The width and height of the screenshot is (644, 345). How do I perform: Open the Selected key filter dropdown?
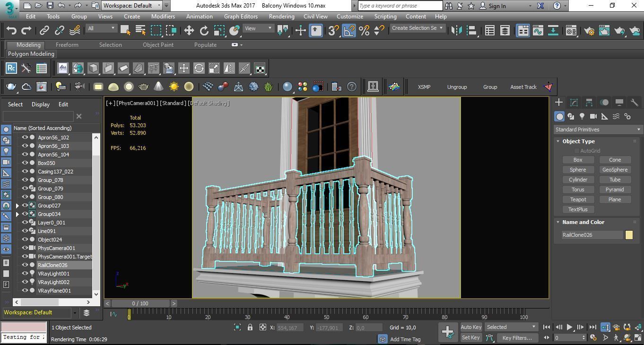512,327
